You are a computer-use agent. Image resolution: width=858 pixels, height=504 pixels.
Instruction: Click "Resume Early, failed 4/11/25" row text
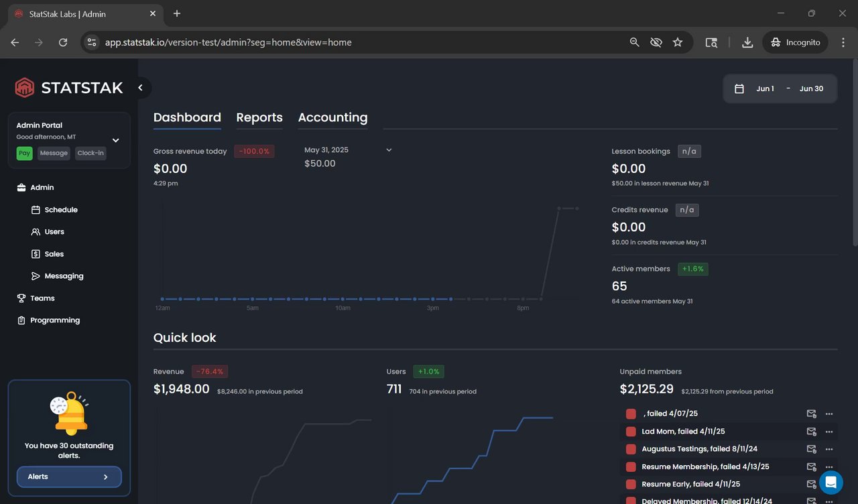tap(691, 484)
